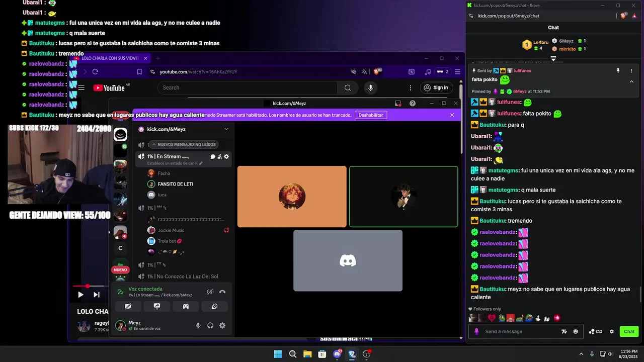Open Discord help question mark icon

(413, 103)
